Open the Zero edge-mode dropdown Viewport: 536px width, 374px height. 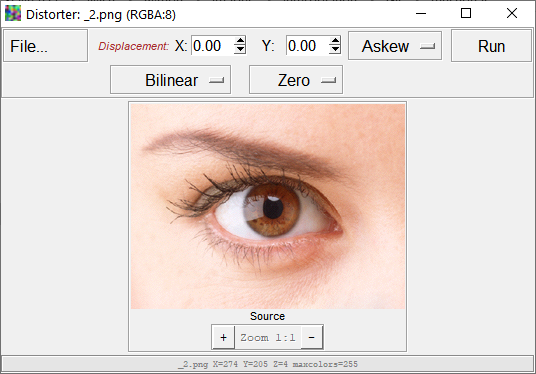point(296,80)
